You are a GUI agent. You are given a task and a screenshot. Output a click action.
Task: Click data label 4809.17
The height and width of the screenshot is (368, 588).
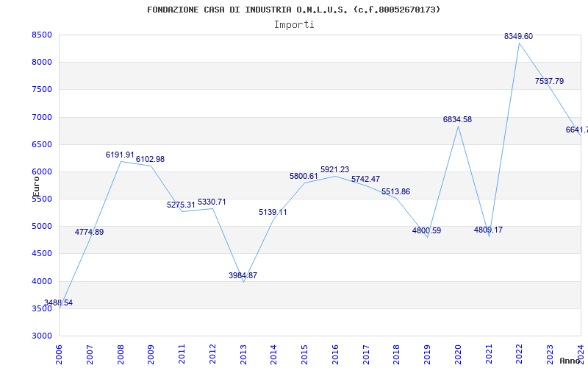[x=488, y=230]
